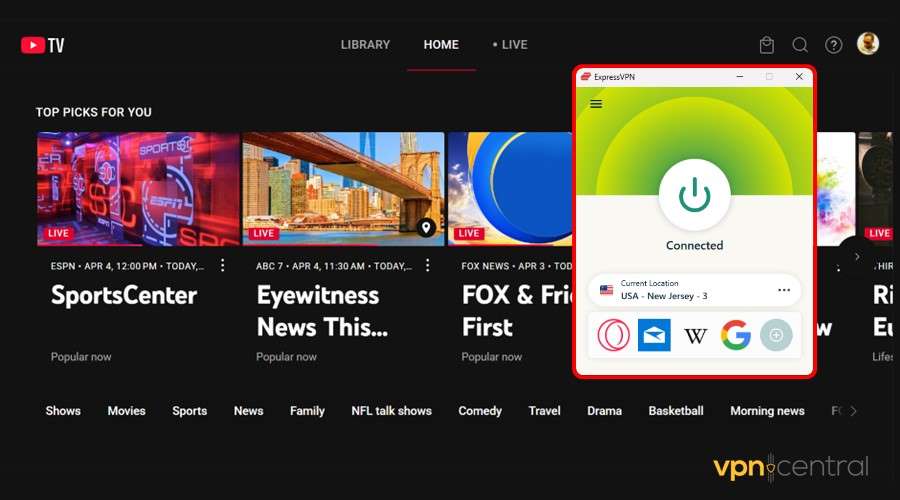900x500 pixels.
Task: Open the profile avatar menu
Action: 868,44
